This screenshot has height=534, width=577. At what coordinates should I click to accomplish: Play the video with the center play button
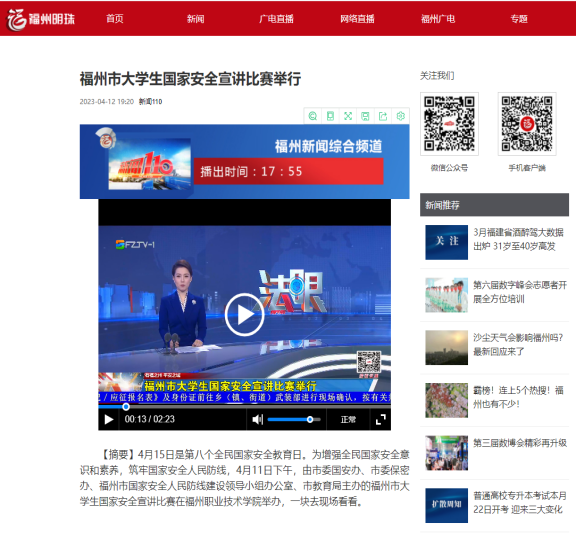[x=244, y=315]
